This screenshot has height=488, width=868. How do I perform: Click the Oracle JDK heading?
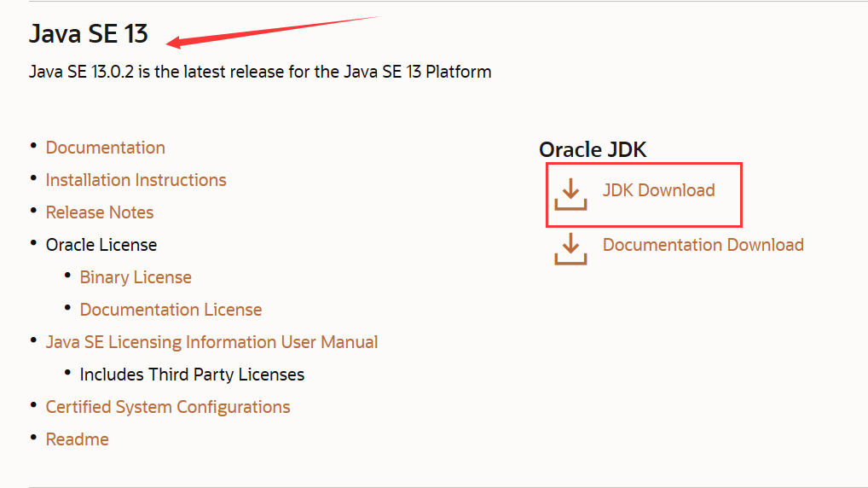click(x=593, y=149)
